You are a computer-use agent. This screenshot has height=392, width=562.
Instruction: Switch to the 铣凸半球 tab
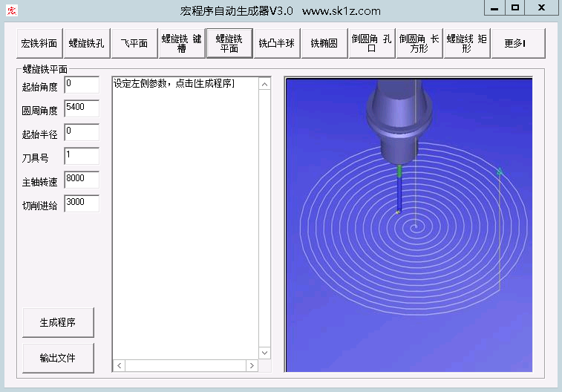[277, 43]
